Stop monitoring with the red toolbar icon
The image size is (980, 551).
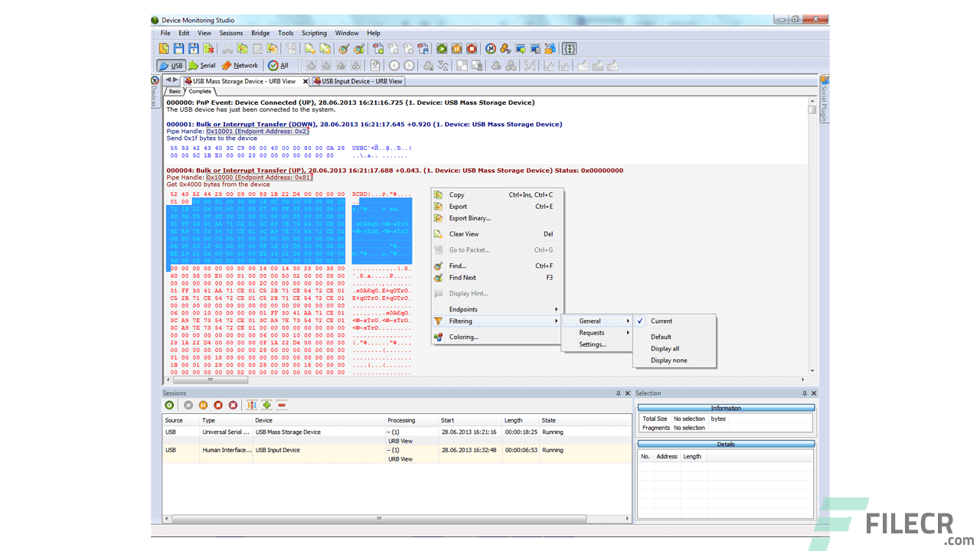(x=472, y=48)
